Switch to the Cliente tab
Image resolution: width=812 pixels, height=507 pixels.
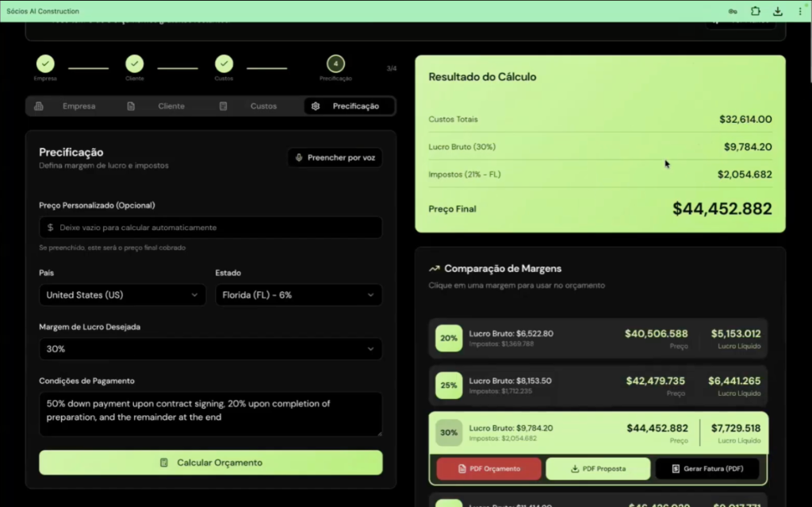pos(164,106)
